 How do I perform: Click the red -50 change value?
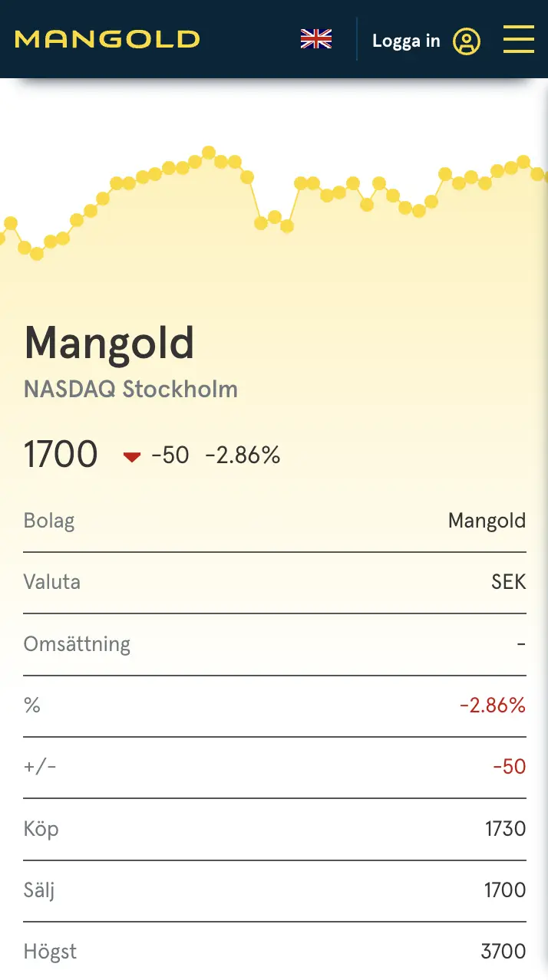click(509, 767)
